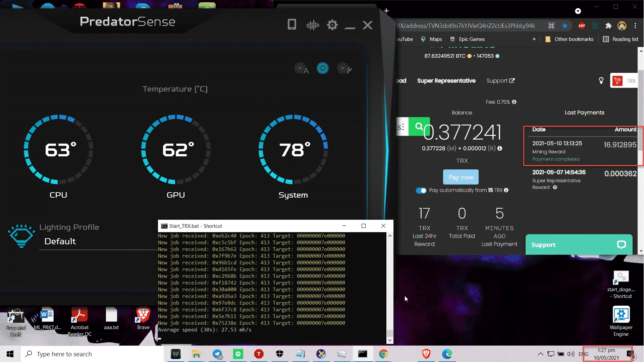This screenshot has width=644, height=362.
Task: Open a new Chrome tab
Action: point(386,11)
